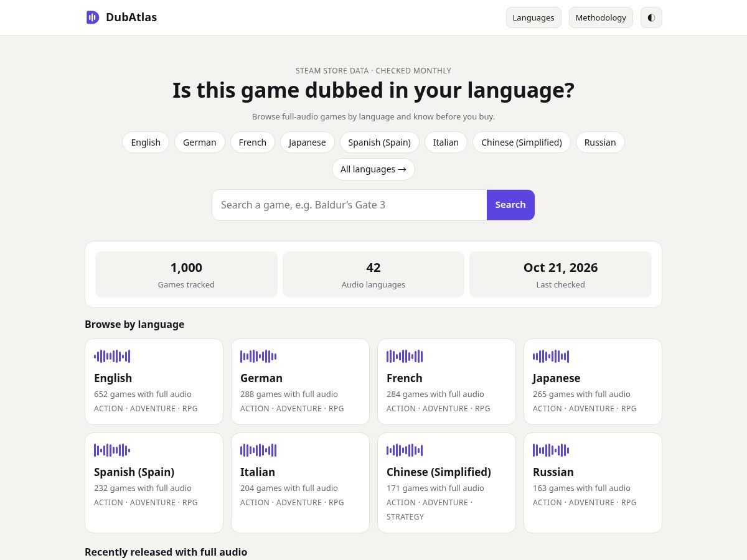Click '284 games with full audio' text
The height and width of the screenshot is (560, 747).
click(436, 394)
